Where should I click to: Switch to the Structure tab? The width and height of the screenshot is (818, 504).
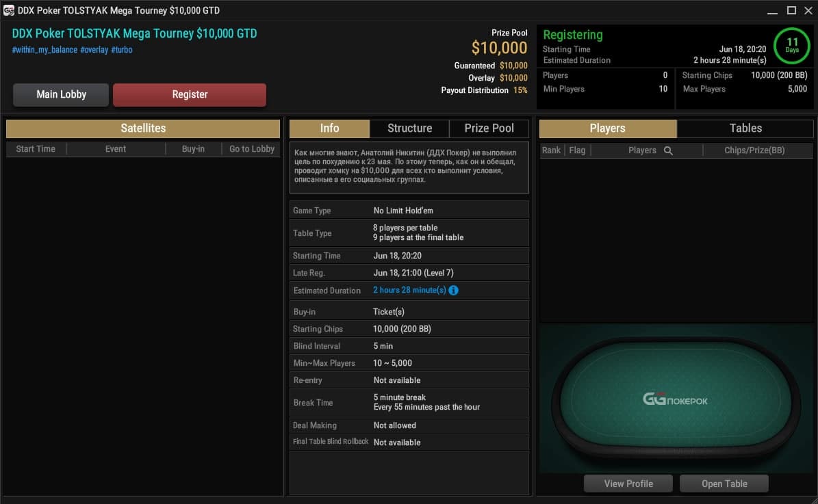[409, 128]
